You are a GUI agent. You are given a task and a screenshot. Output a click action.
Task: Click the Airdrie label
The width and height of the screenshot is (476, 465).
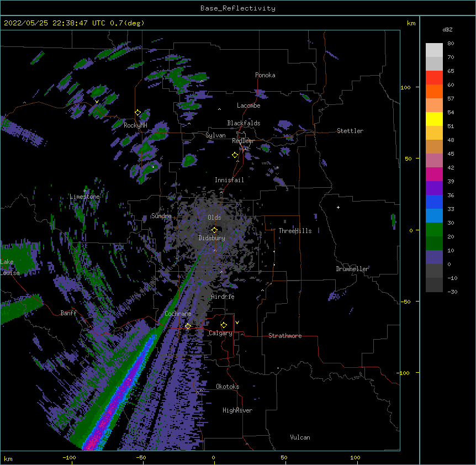[x=223, y=297]
